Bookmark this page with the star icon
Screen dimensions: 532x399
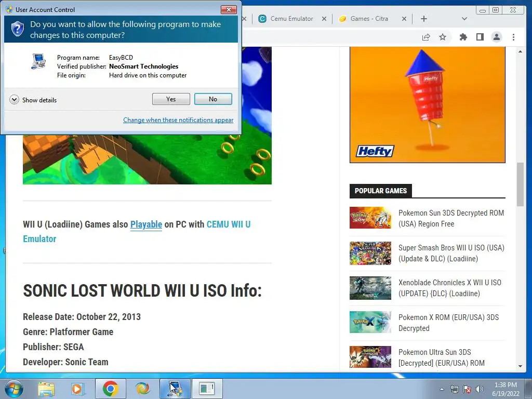(x=443, y=37)
